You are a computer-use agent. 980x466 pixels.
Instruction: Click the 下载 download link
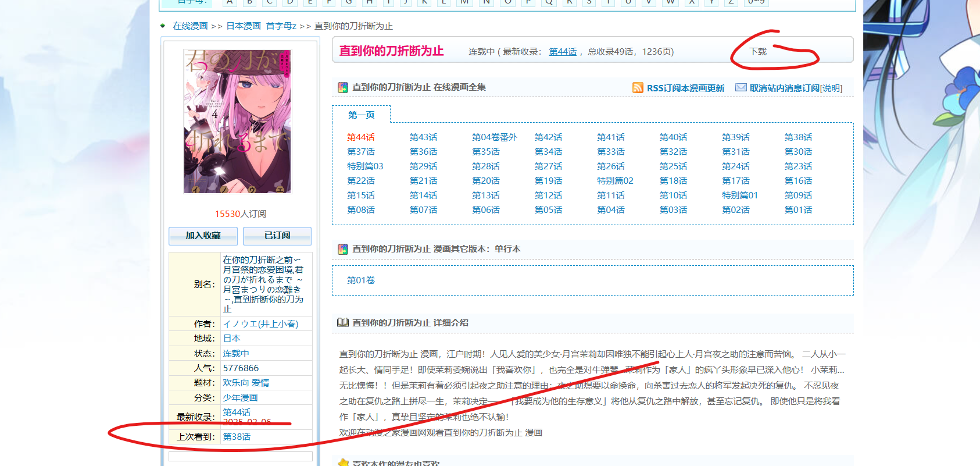click(x=757, y=51)
